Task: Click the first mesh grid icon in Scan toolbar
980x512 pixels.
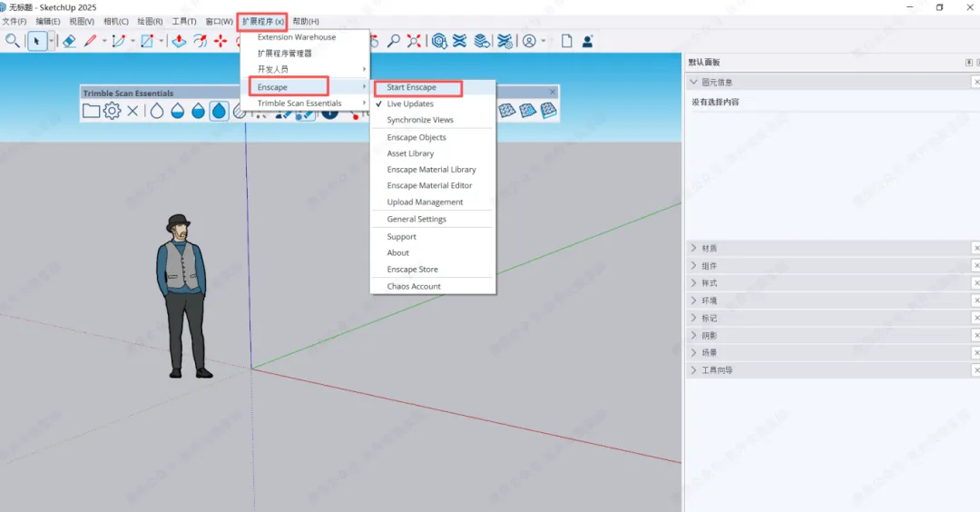Action: coord(507,111)
